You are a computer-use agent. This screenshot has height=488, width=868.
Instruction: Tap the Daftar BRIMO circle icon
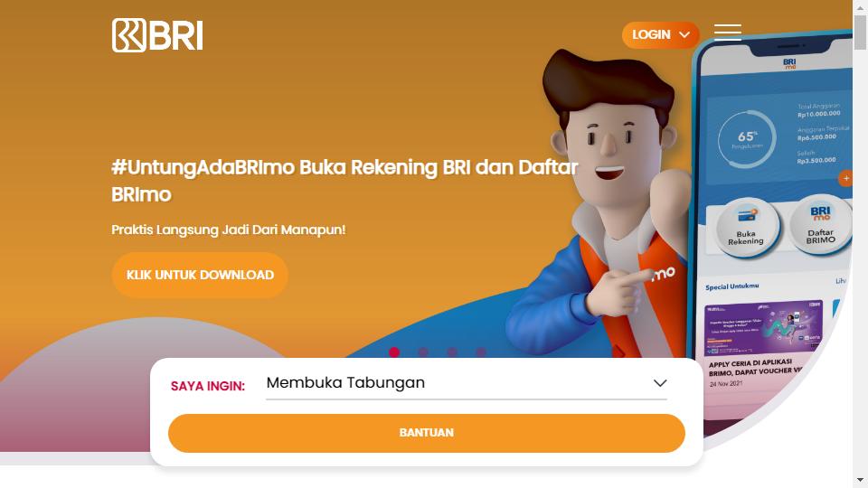[820, 225]
